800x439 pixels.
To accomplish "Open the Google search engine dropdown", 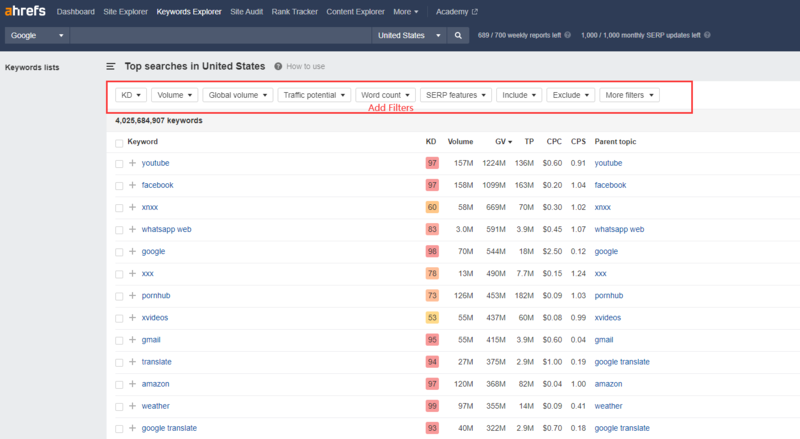I will click(37, 35).
